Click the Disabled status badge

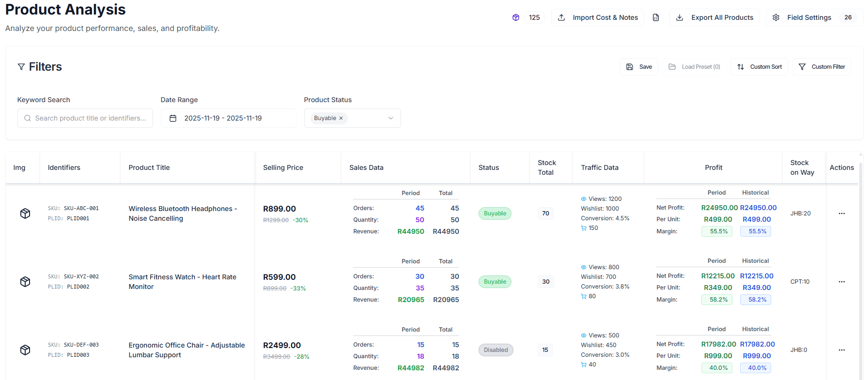[496, 350]
